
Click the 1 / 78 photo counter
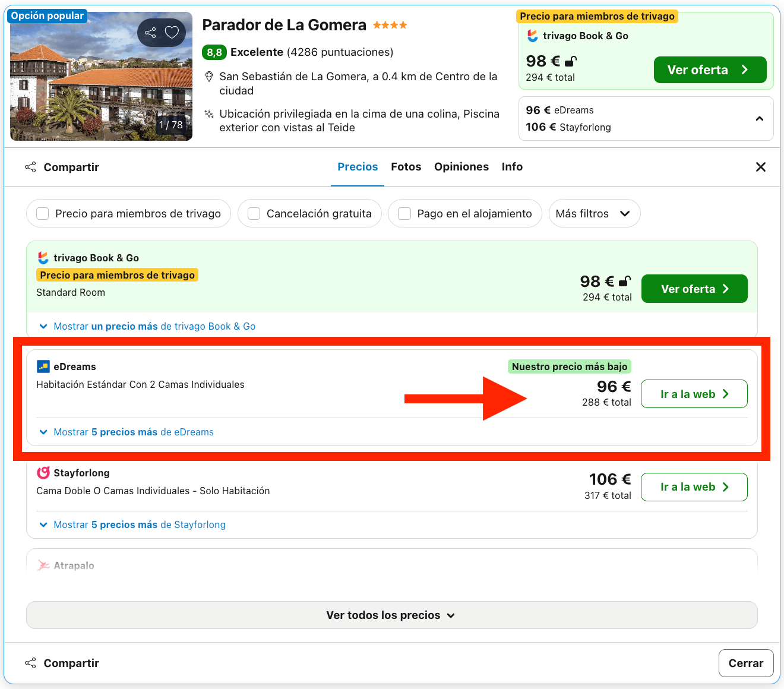coord(171,125)
